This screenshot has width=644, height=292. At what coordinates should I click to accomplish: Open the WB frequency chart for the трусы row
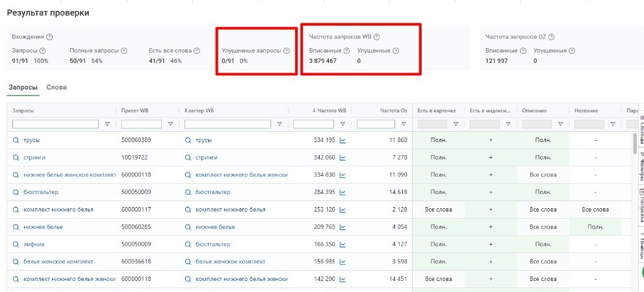342,140
